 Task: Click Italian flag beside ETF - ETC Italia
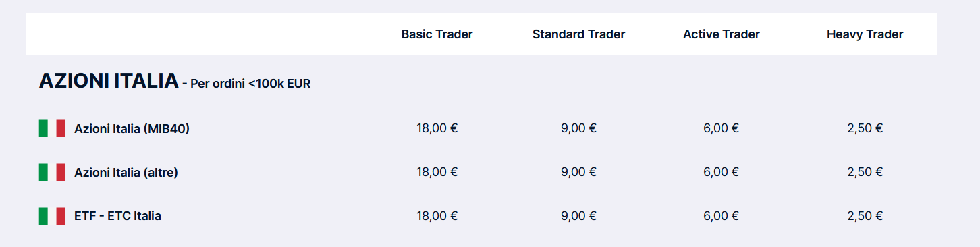point(52,216)
